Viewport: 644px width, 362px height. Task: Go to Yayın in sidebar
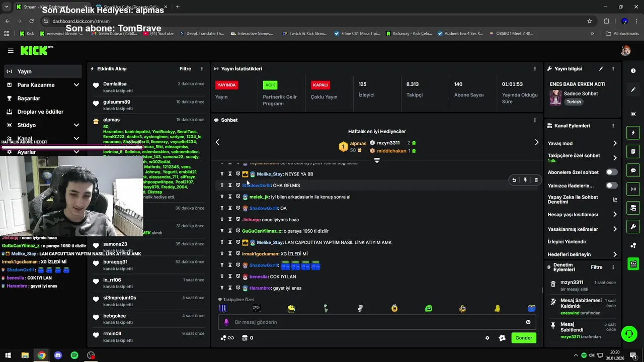point(43,71)
